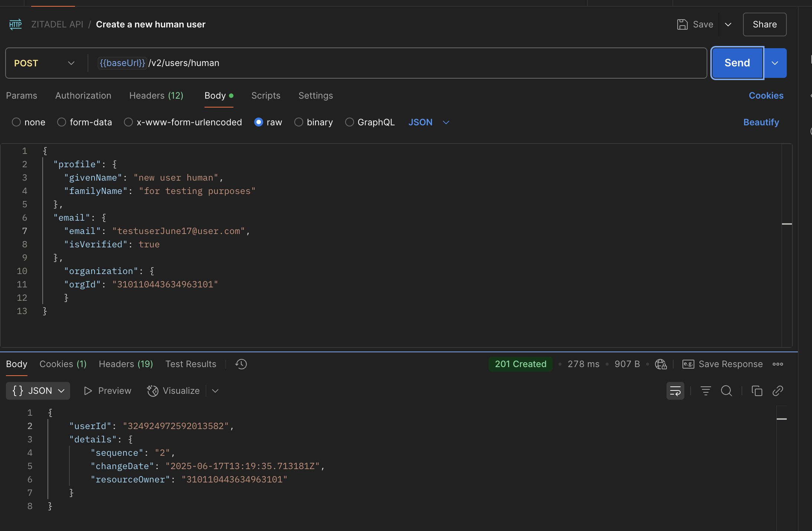Viewport: 812px width, 531px height.
Task: Click the Visualize response button
Action: click(x=173, y=391)
